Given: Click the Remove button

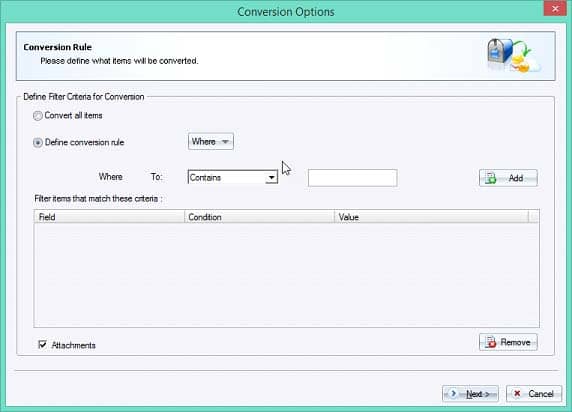Looking at the screenshot, I should coord(508,342).
